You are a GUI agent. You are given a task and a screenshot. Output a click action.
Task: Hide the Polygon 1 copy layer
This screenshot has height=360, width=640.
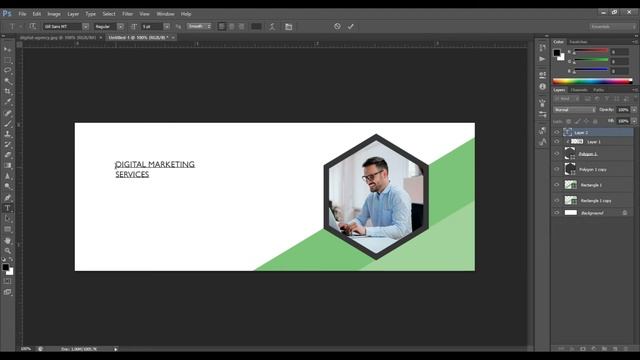coord(557,169)
